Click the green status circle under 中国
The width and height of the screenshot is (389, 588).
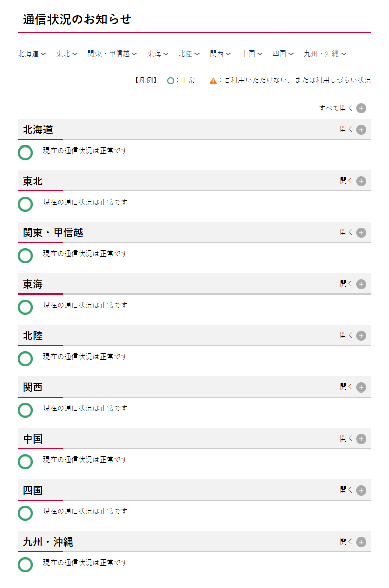tap(25, 462)
